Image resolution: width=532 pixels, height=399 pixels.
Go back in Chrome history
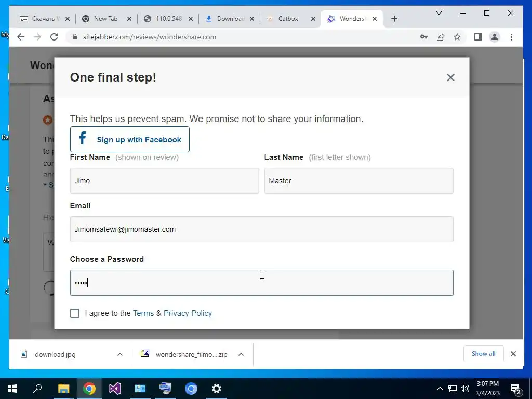tap(21, 37)
